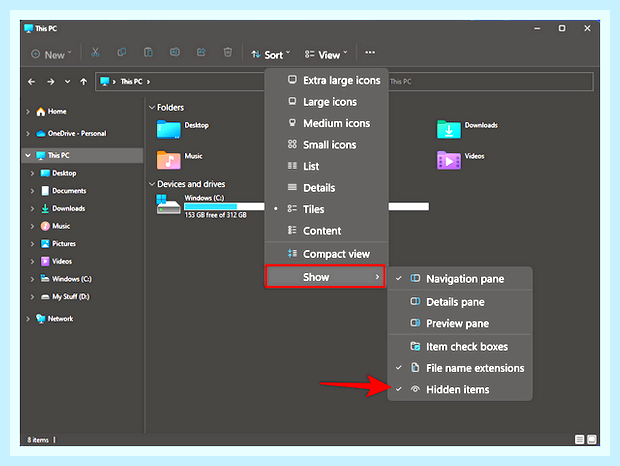
Task: Choose Small icons view
Action: tap(326, 145)
